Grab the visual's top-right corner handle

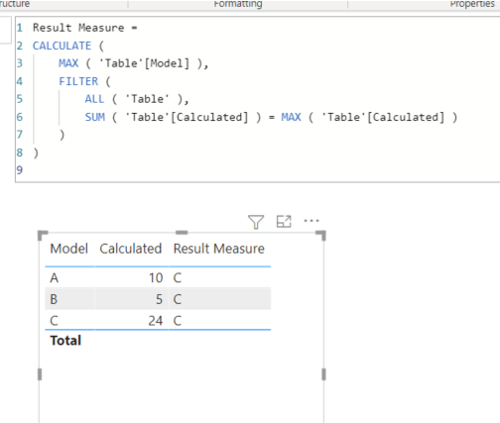(321, 235)
